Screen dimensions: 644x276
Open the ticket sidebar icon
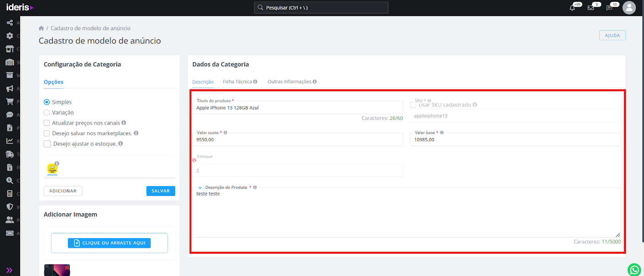tap(10, 233)
